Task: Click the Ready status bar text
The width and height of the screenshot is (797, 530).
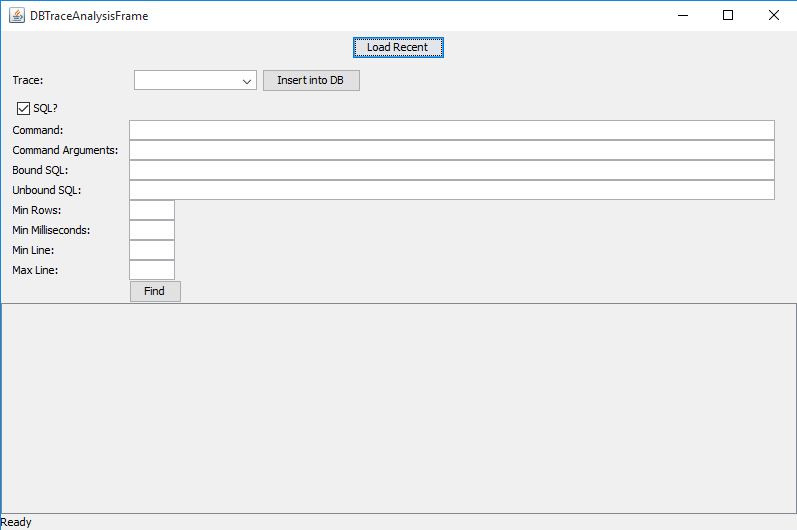Action: 16,522
